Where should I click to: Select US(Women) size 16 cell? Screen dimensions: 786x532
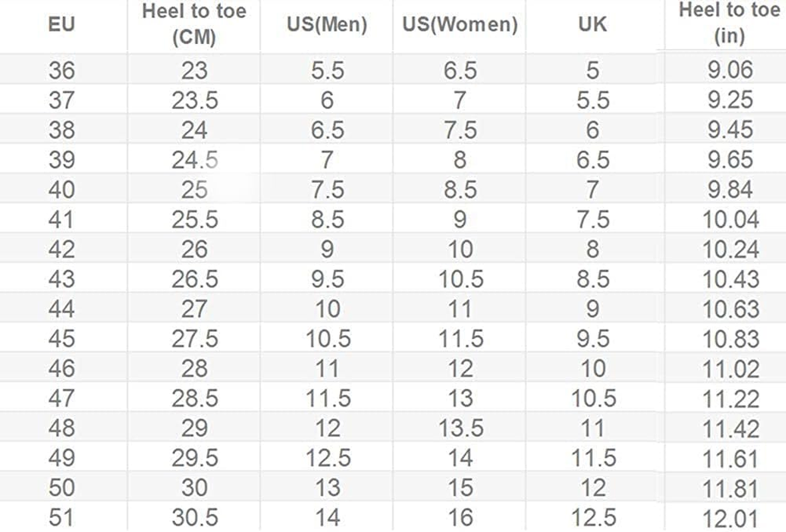coord(460,518)
